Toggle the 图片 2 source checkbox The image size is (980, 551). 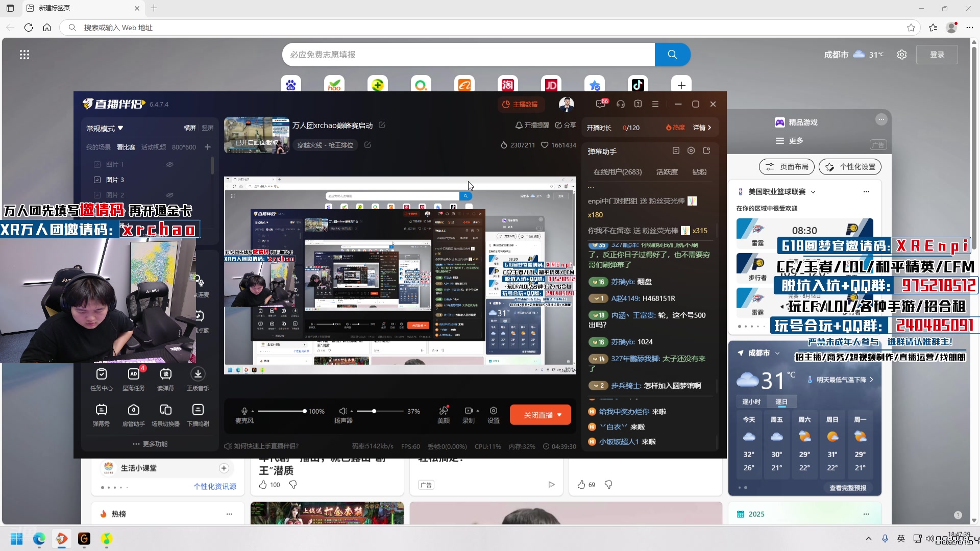click(x=97, y=195)
